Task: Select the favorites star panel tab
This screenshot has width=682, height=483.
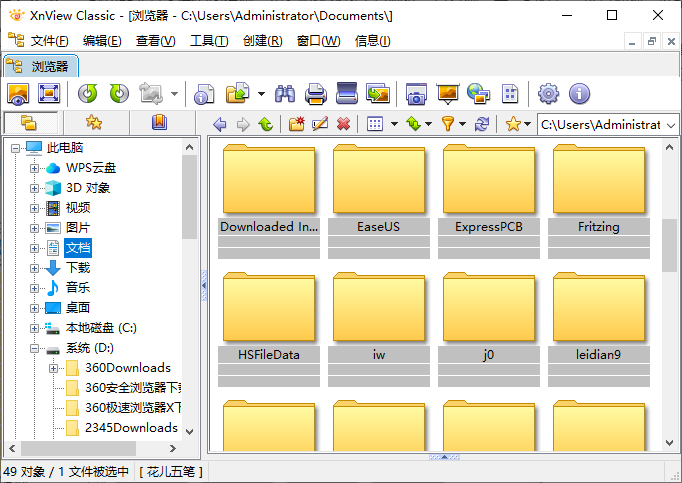Action: [x=95, y=123]
